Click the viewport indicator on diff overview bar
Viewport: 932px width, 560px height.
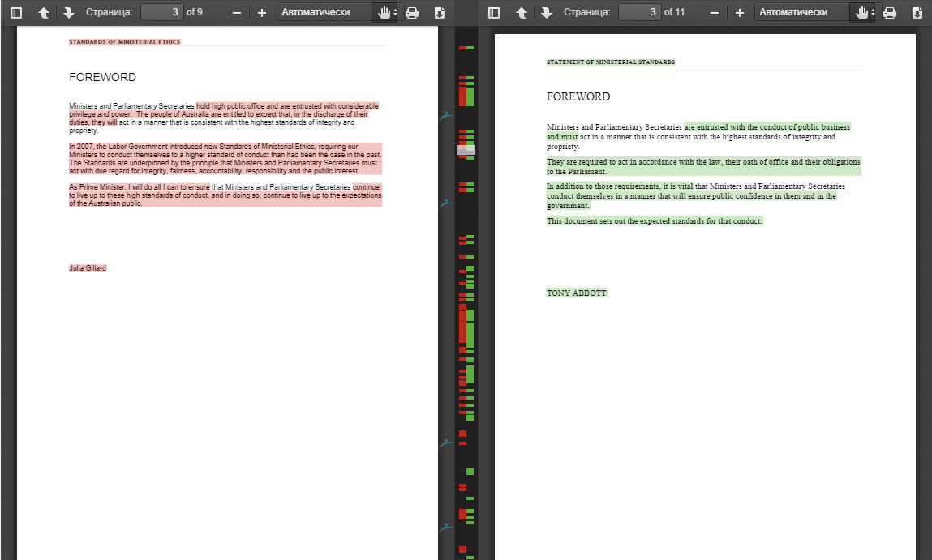point(466,150)
